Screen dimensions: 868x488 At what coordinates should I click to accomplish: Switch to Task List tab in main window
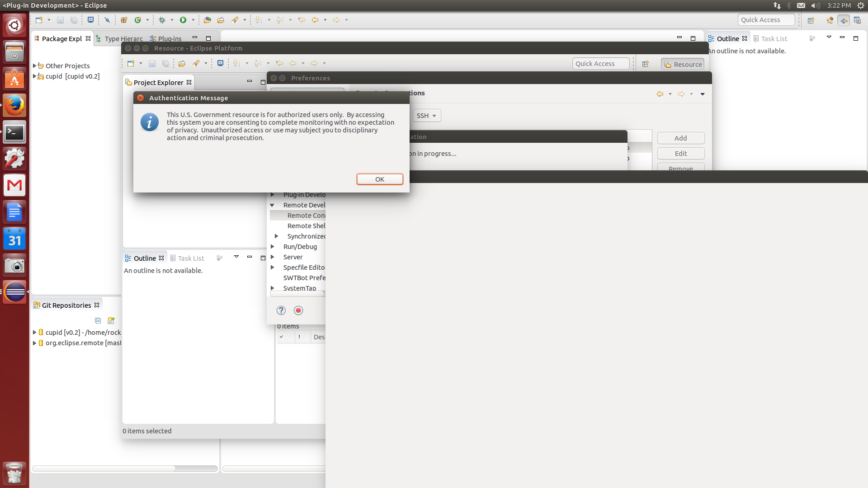click(x=770, y=39)
